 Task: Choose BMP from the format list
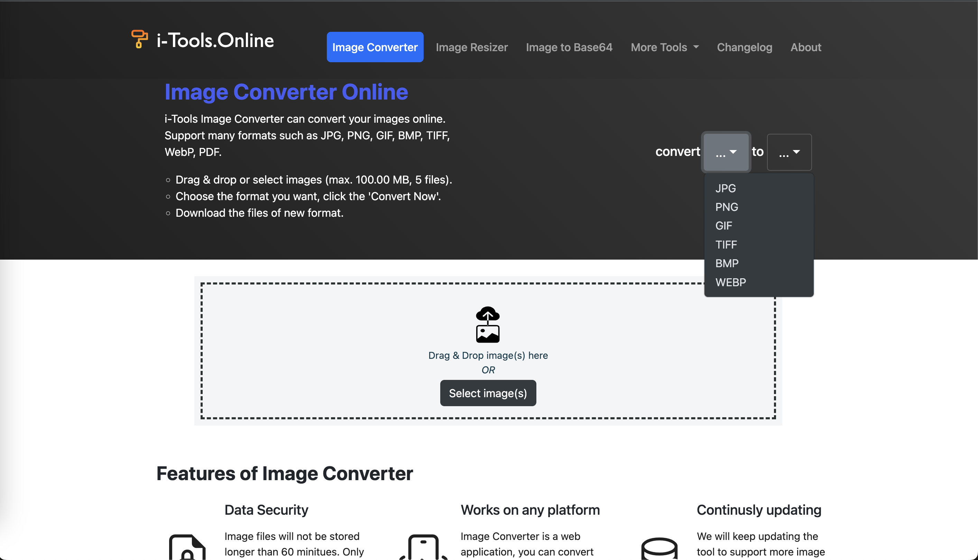click(x=759, y=263)
